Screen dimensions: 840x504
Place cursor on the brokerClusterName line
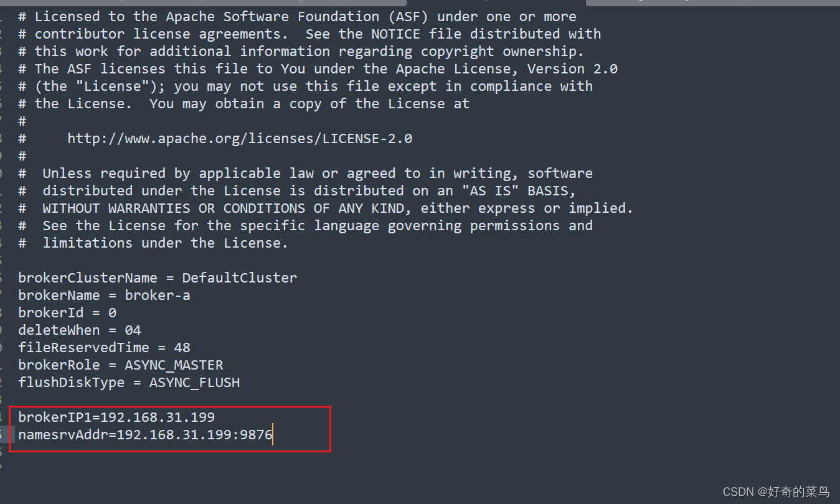(x=158, y=278)
